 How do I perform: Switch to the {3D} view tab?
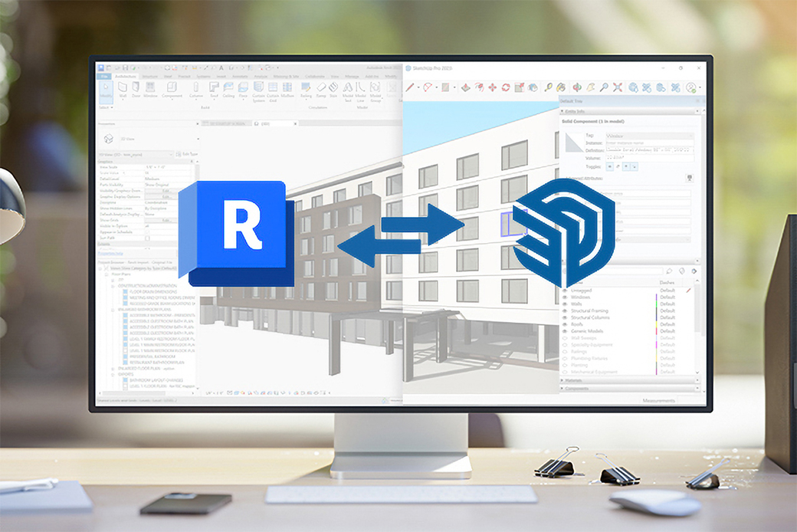[275, 123]
